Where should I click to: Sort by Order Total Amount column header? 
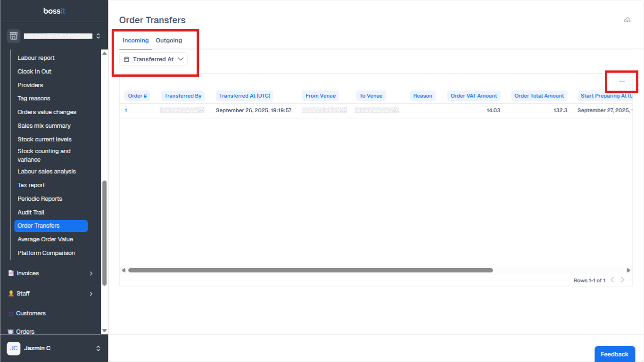click(x=539, y=96)
